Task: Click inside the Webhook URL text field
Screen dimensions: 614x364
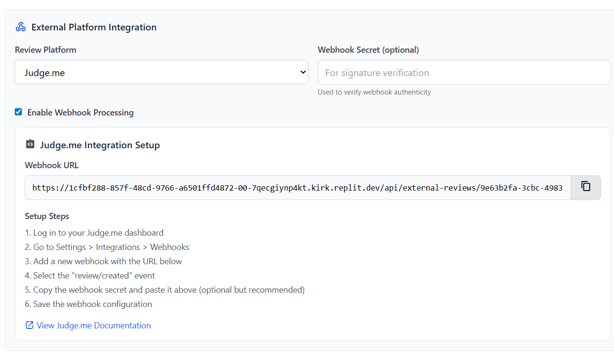Action: coord(297,188)
